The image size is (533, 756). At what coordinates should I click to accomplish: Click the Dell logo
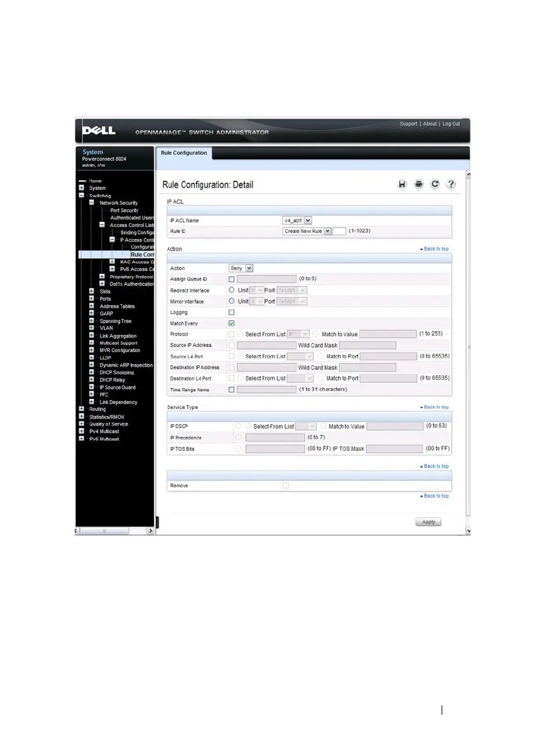pyautogui.click(x=99, y=131)
